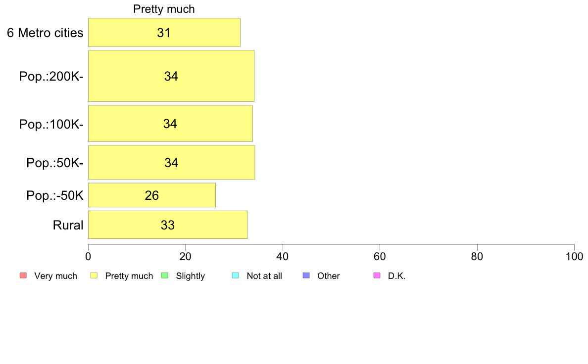
Task: Click the 6 Metro cities label
Action: pos(45,33)
